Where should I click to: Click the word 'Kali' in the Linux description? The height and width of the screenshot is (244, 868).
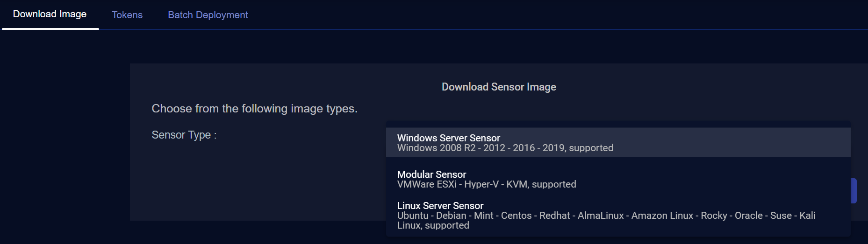(x=807, y=216)
